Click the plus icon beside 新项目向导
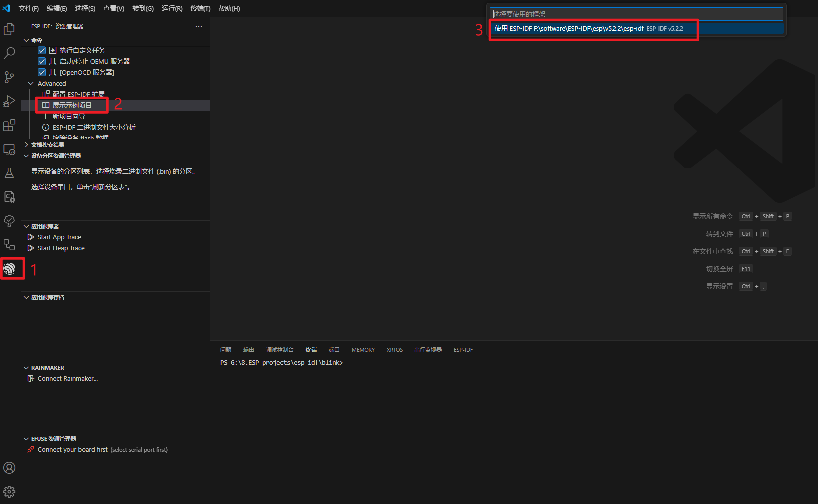The width and height of the screenshot is (818, 504). point(46,116)
